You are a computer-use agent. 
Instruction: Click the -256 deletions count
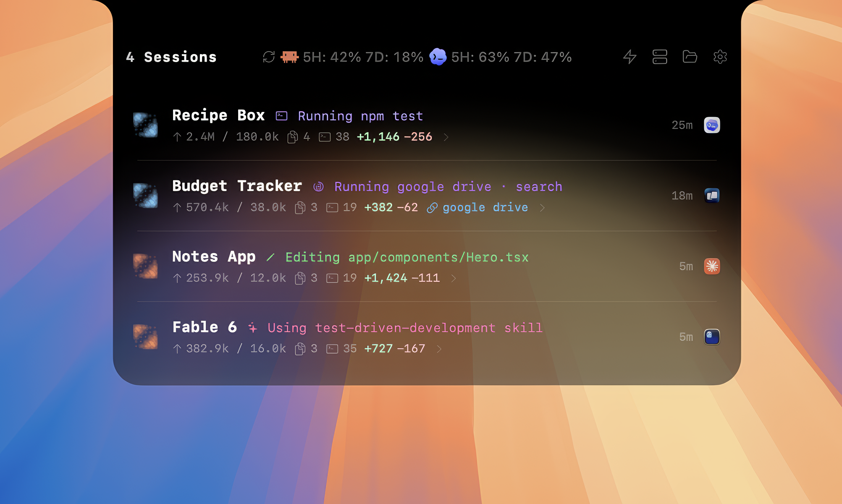click(x=418, y=137)
